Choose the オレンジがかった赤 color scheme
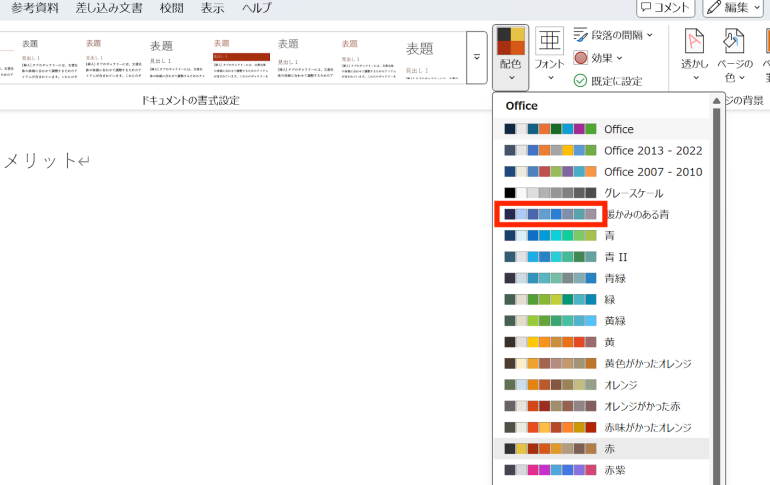The image size is (770, 485). (602, 406)
